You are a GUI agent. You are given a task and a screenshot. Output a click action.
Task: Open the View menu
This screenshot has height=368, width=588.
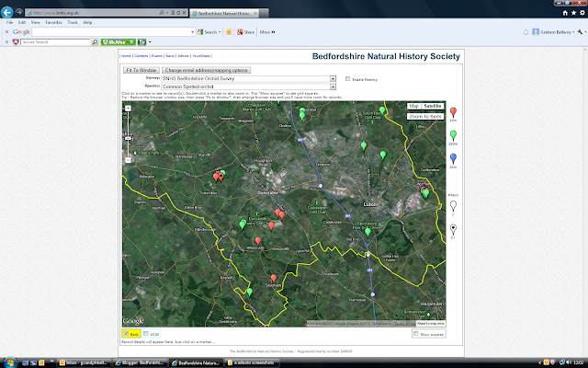point(35,22)
